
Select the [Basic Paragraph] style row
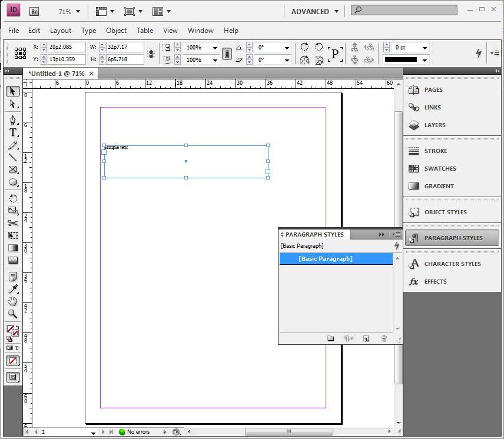pyautogui.click(x=336, y=258)
